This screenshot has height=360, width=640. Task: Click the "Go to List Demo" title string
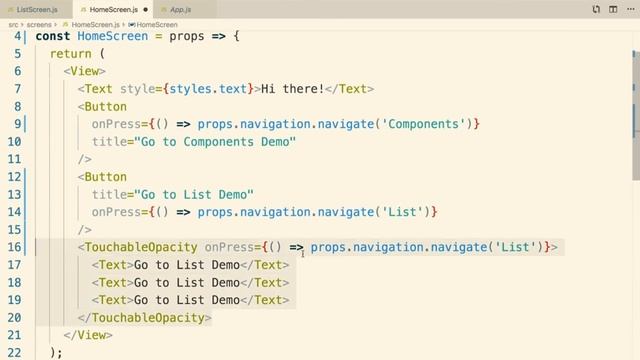click(194, 194)
